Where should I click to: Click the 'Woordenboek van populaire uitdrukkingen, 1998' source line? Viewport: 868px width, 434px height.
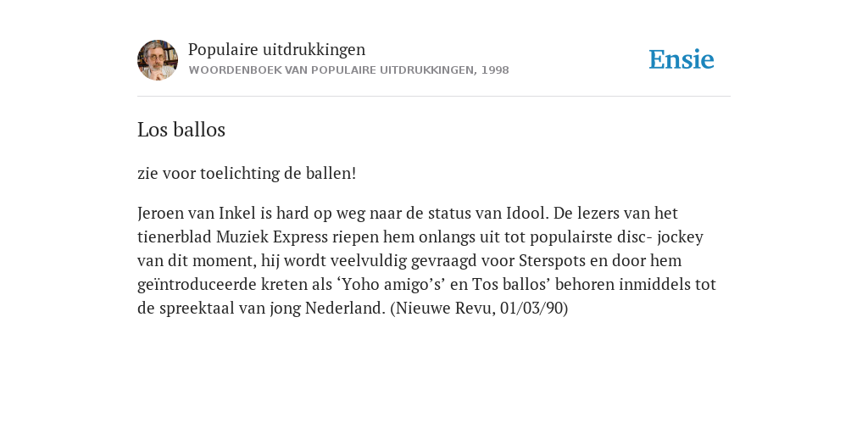(x=348, y=70)
